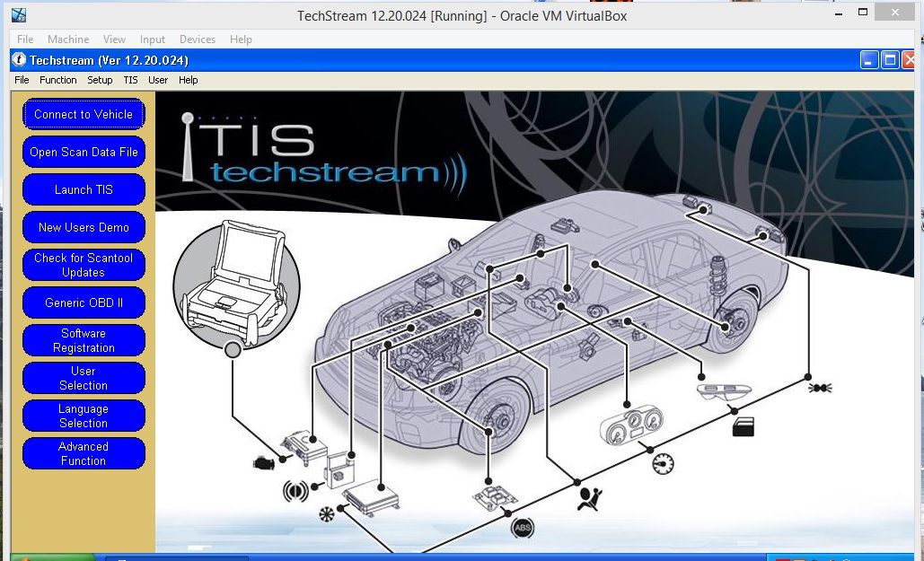The height and width of the screenshot is (561, 924).
Task: Click the laptop scantool illustration
Action: [236, 284]
